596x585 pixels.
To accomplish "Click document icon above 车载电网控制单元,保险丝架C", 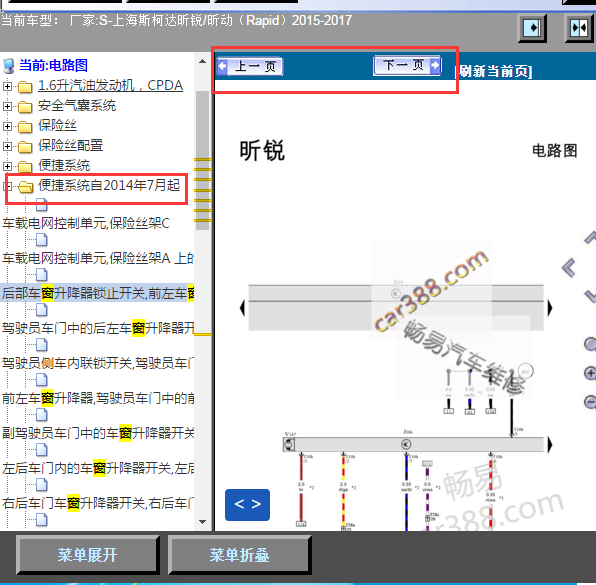I will (42, 205).
